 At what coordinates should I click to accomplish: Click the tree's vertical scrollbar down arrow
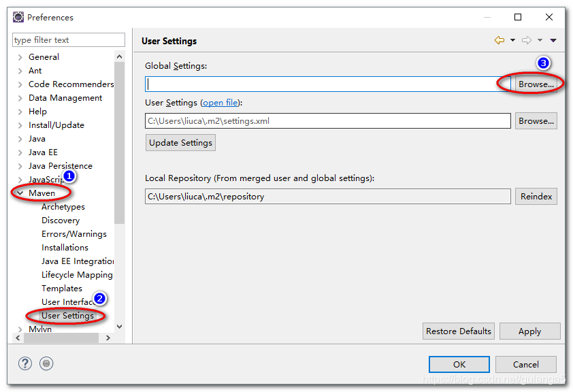pos(120,327)
